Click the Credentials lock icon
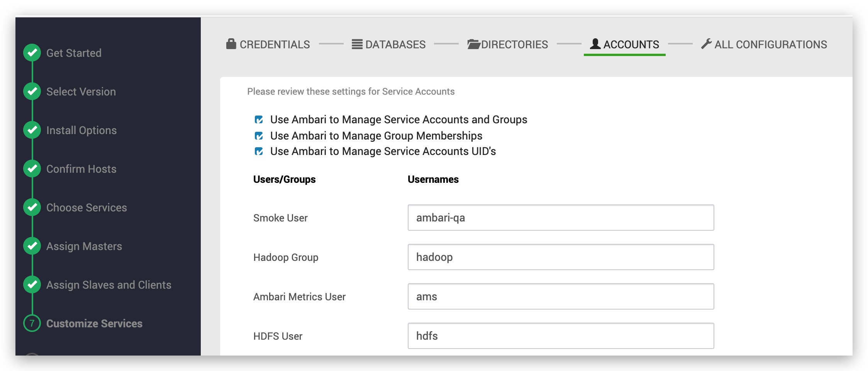 [x=231, y=44]
